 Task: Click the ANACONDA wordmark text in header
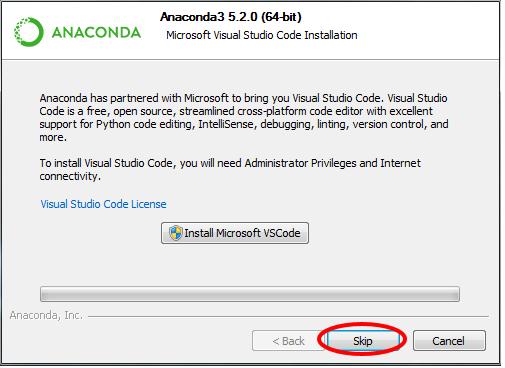[96, 33]
